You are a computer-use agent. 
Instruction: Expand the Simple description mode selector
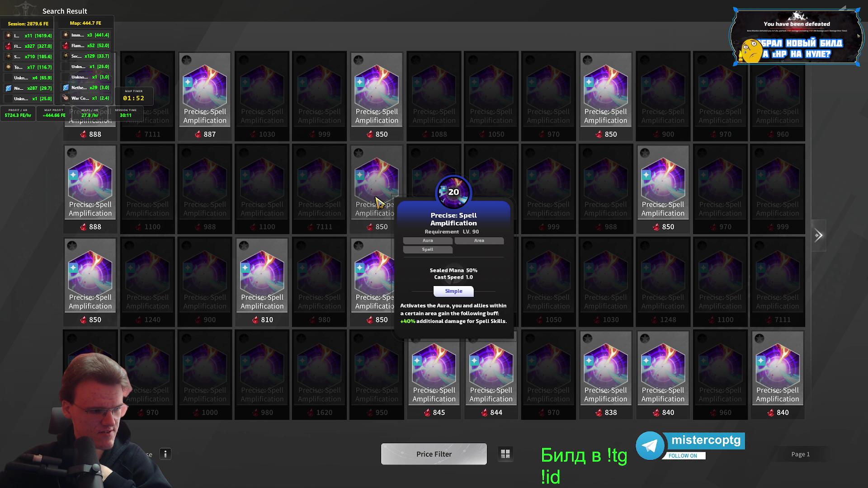pyautogui.click(x=453, y=291)
